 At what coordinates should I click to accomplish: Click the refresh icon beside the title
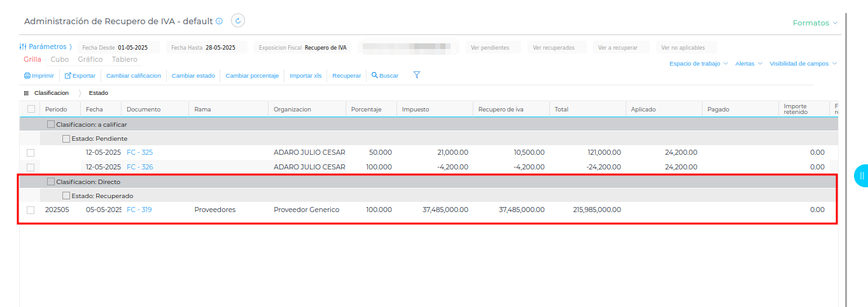tap(238, 21)
